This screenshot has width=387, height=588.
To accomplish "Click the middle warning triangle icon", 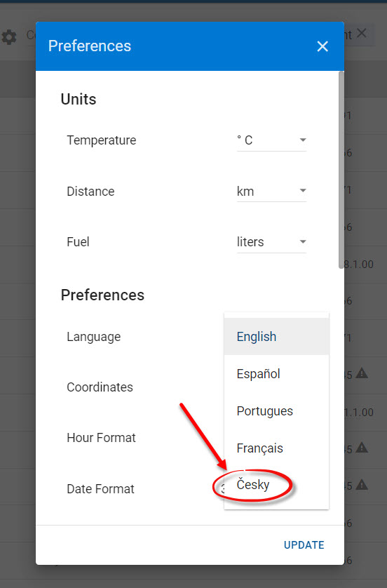I will pyautogui.click(x=362, y=448).
